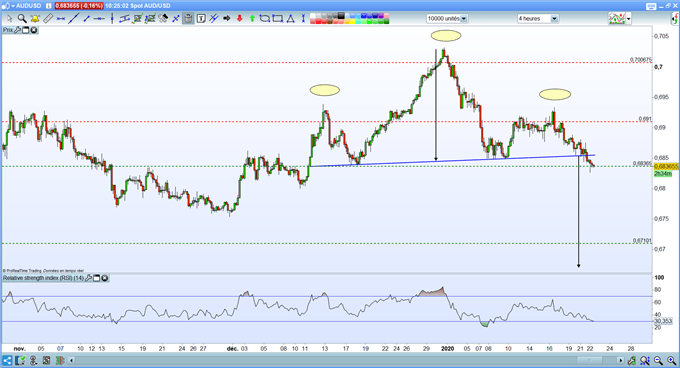The height and width of the screenshot is (368, 680).
Task: Click the keyboard icon in title bar
Action: coord(651,6)
